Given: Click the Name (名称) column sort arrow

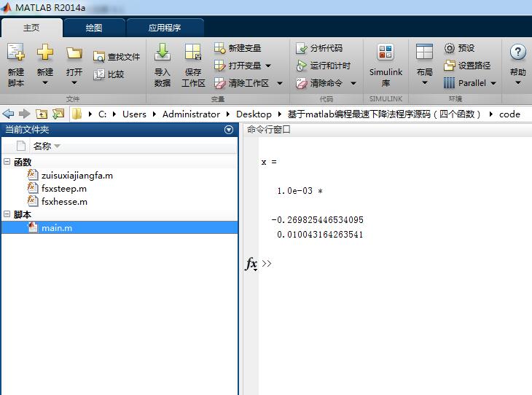Looking at the screenshot, I should [57, 146].
